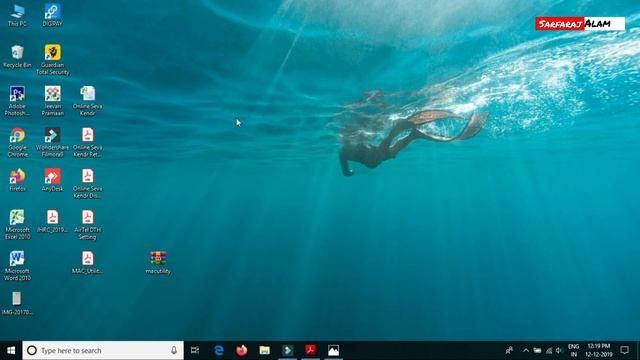This screenshot has height=360, width=640.
Task: Select the AnyDesk desktop shortcut
Action: coord(53,180)
